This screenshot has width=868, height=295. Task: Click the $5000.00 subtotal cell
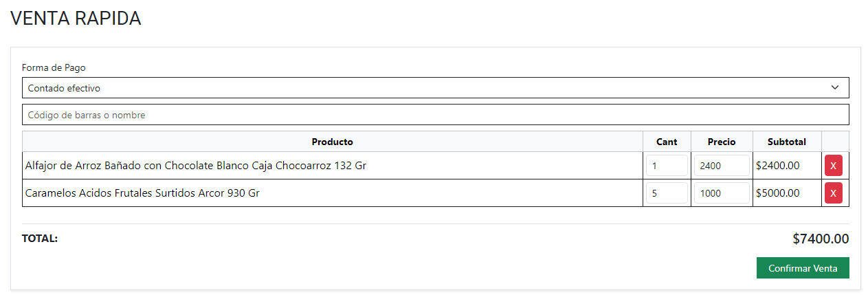click(x=777, y=193)
